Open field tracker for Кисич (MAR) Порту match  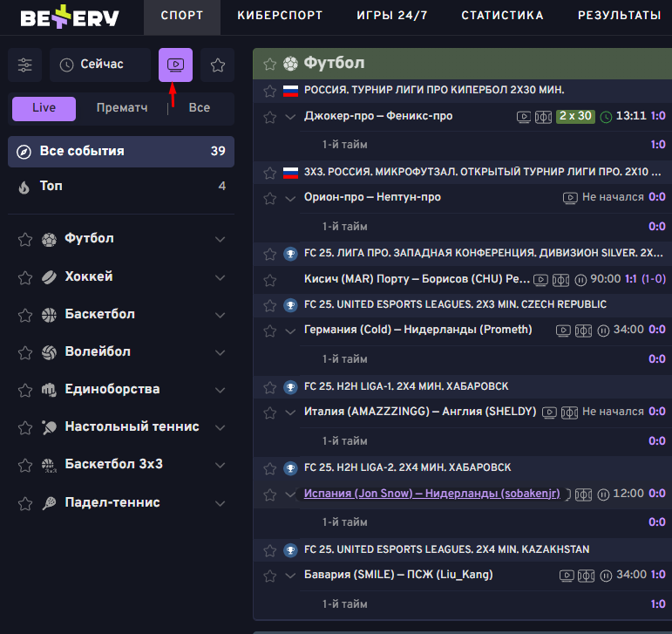[x=560, y=280]
